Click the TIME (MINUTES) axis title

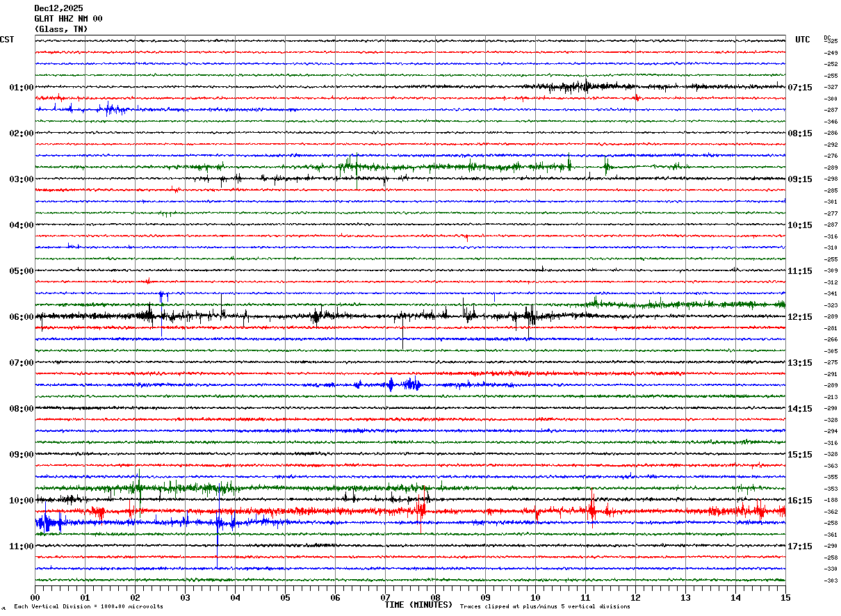click(x=418, y=605)
